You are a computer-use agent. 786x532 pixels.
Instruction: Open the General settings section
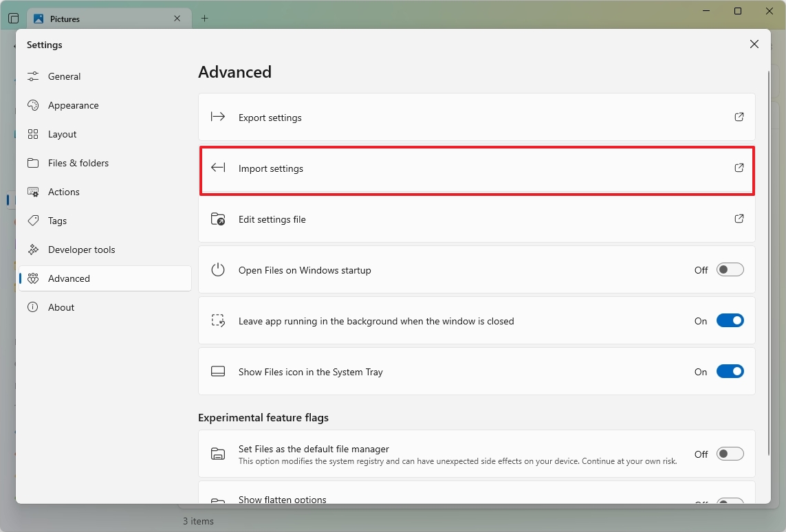(x=65, y=76)
